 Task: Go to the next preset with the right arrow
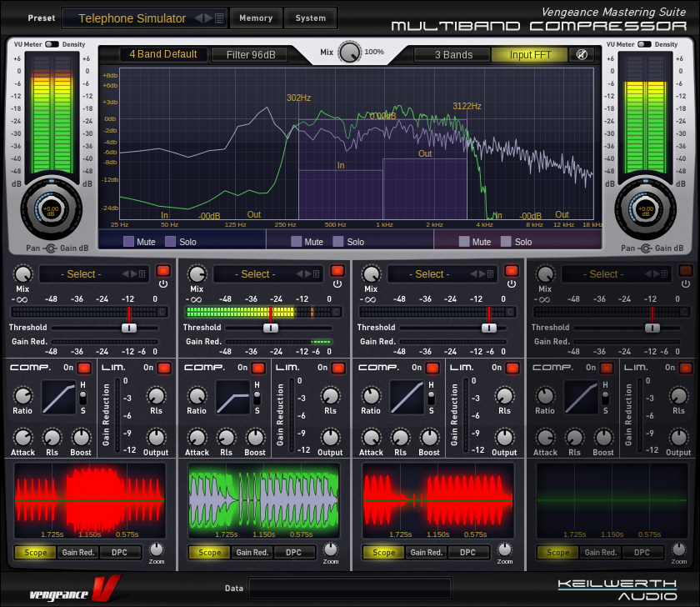click(x=208, y=18)
